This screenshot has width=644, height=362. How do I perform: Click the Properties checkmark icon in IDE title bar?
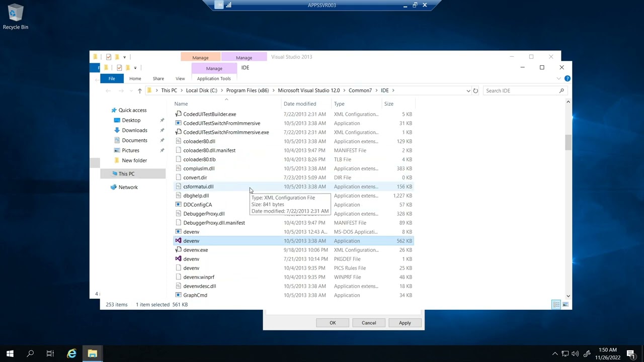[x=119, y=67]
